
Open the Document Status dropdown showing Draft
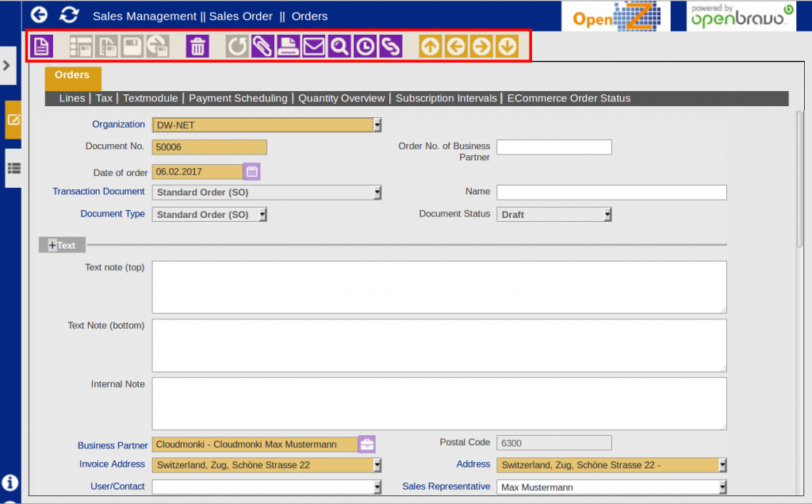point(554,214)
